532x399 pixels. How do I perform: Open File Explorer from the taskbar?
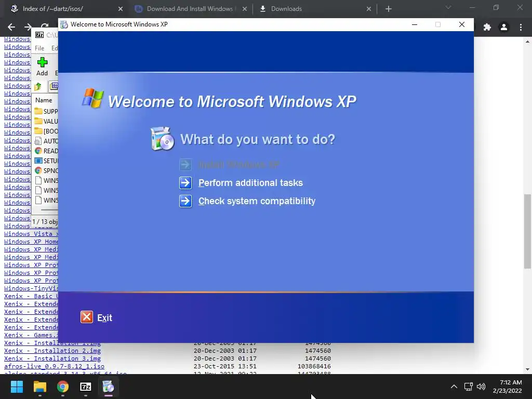pyautogui.click(x=39, y=387)
